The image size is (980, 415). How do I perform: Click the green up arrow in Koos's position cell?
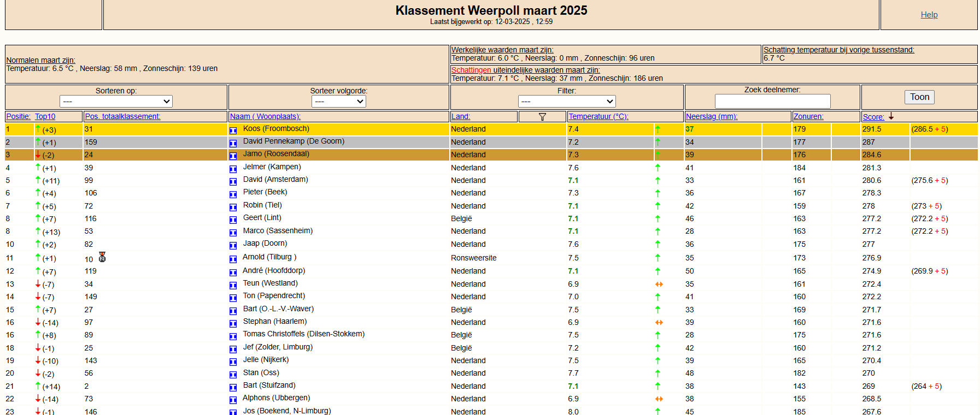(38, 129)
